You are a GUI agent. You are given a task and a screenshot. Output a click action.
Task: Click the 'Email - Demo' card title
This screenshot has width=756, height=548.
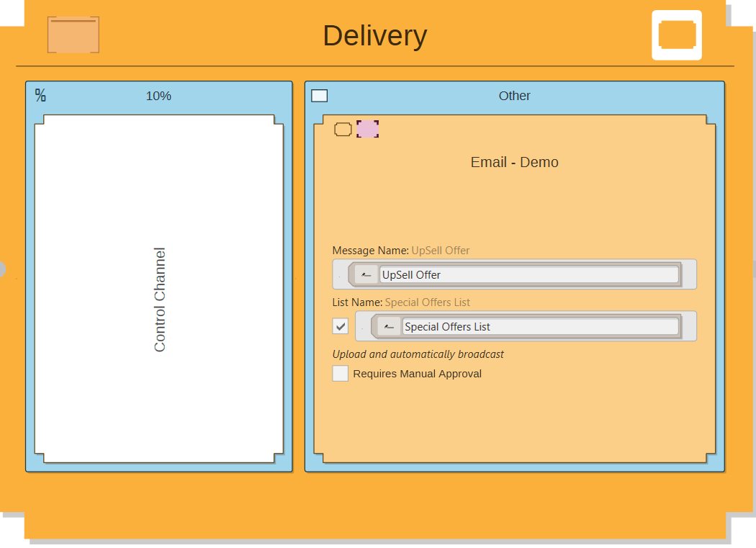(515, 162)
